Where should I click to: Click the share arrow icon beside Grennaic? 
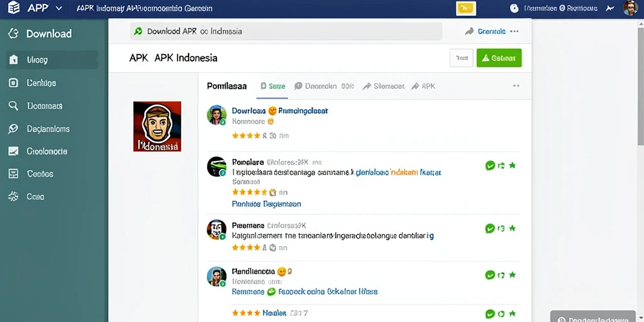469,31
